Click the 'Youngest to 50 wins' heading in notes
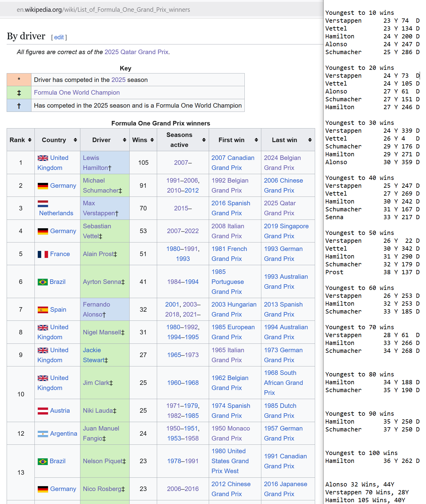 pyautogui.click(x=360, y=233)
